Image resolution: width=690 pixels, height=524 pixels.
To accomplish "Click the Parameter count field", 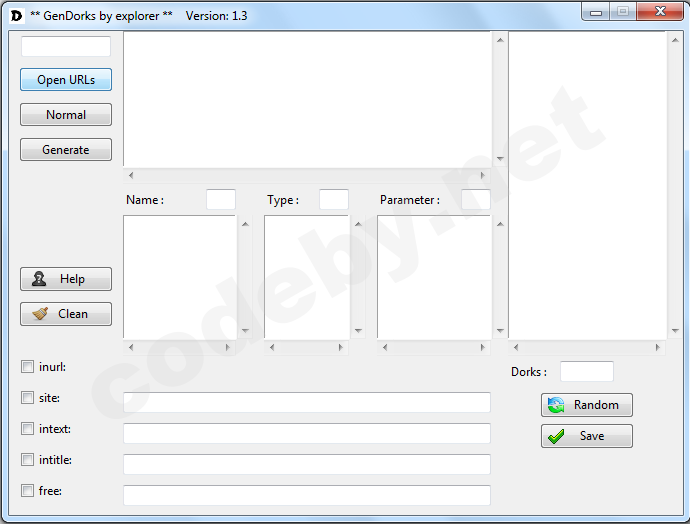I will [476, 199].
